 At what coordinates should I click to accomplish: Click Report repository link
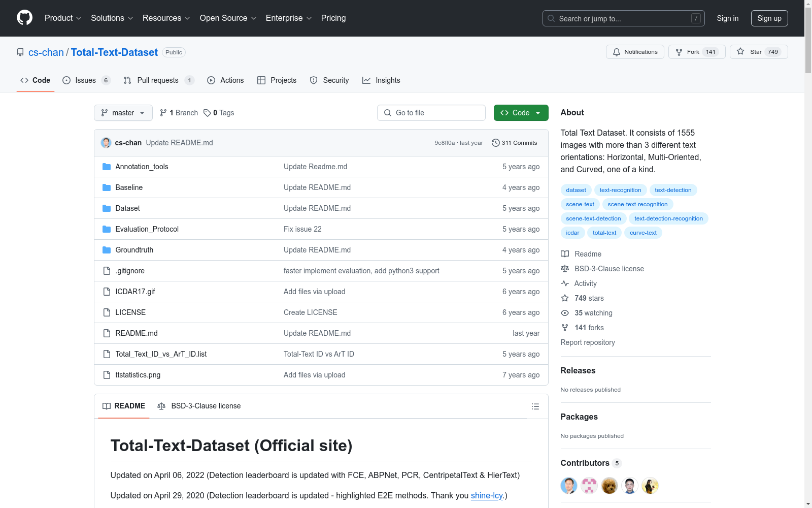pyautogui.click(x=588, y=342)
